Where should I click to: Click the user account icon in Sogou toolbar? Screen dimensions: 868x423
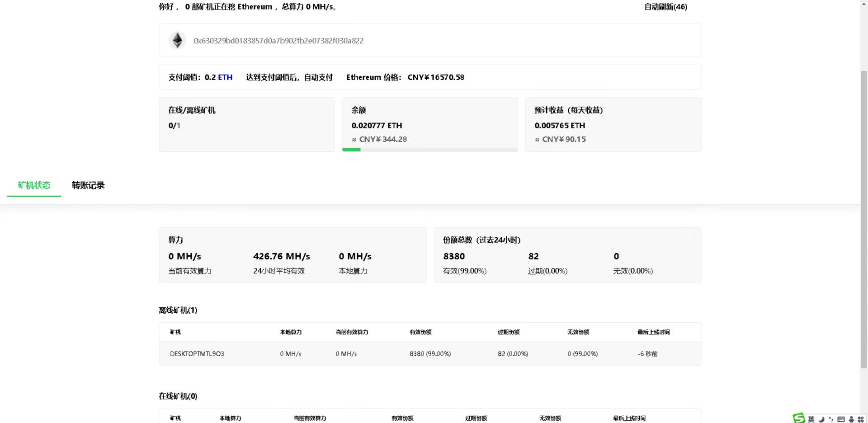(x=851, y=419)
